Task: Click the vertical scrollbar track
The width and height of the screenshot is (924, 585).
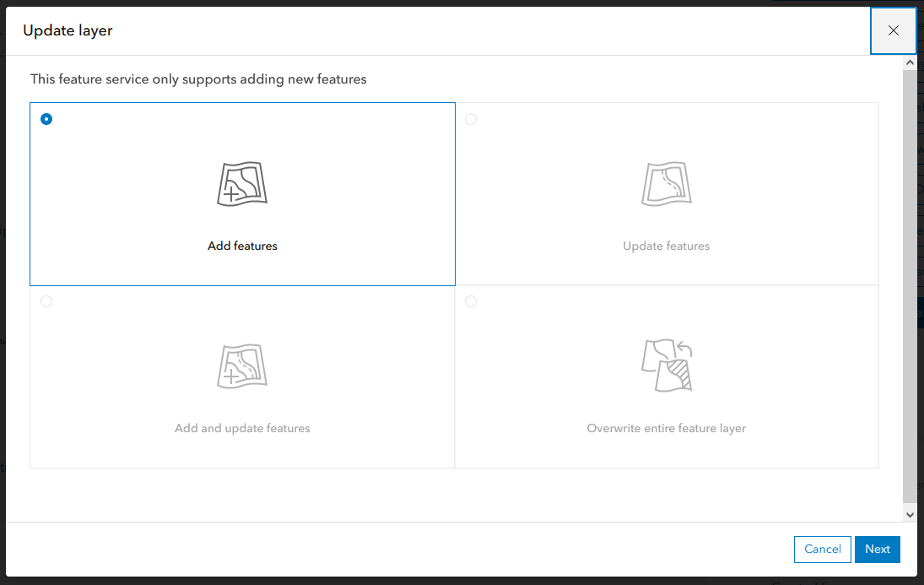Action: 910,295
